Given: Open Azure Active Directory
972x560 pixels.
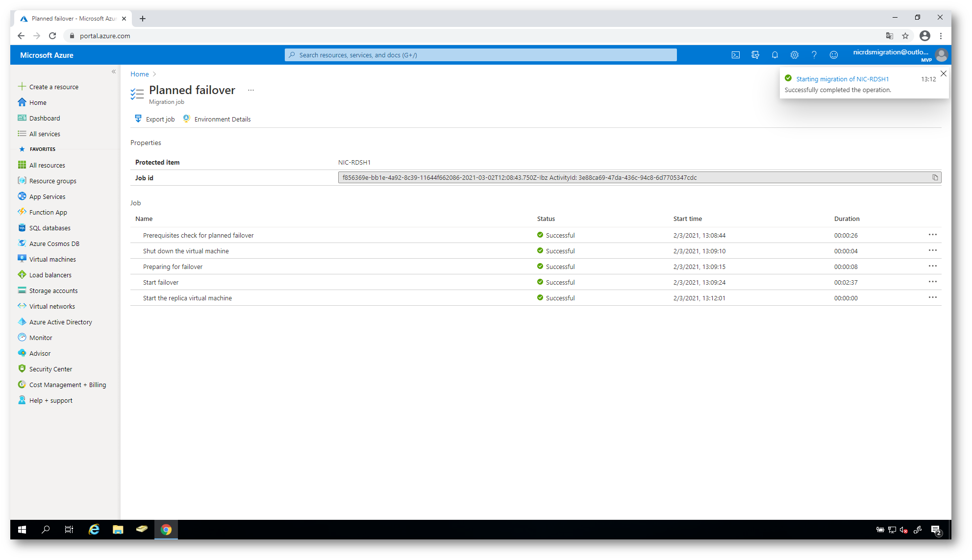Looking at the screenshot, I should coord(55,322).
